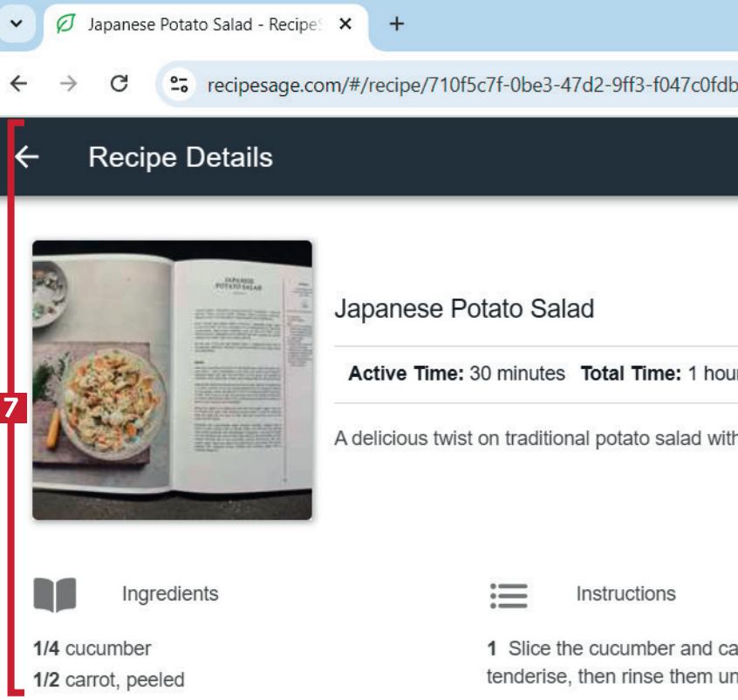Image resolution: width=738 pixels, height=700 pixels.
Task: Open the tab search chevron dropdown
Action: (16, 24)
